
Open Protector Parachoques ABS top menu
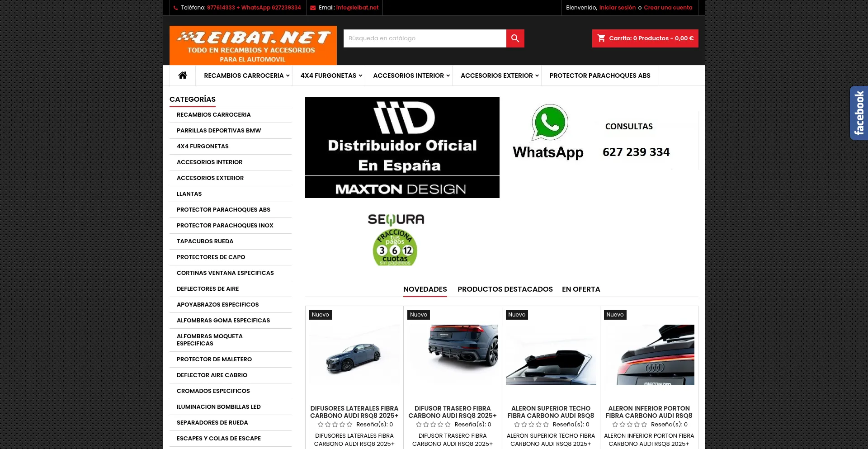coord(600,76)
